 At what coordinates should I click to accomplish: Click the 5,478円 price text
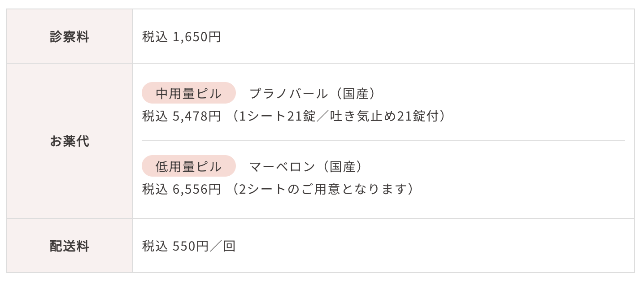point(197,116)
